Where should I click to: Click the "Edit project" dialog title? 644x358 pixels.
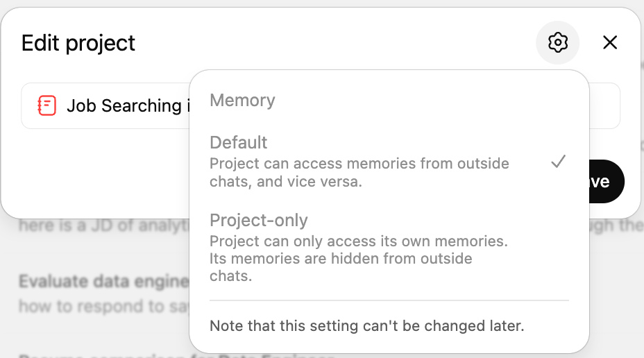(78, 43)
